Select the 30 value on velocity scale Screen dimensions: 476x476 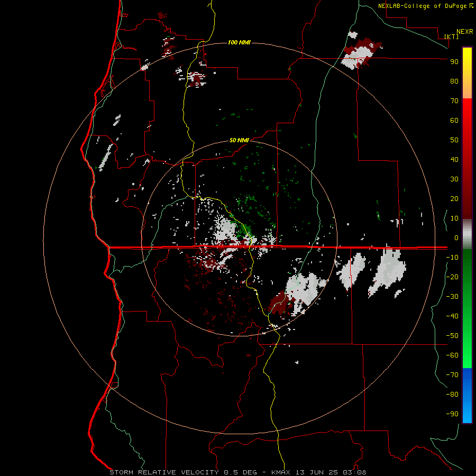[x=454, y=179]
